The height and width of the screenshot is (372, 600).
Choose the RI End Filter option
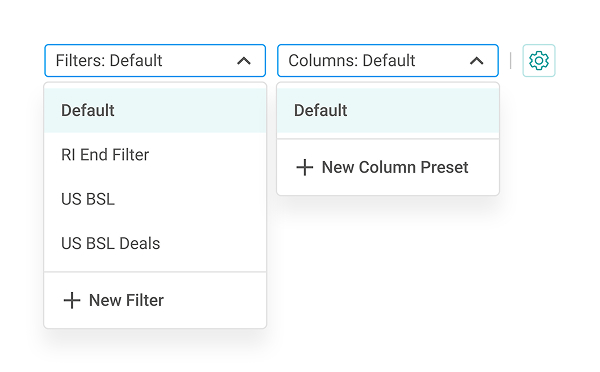pos(155,155)
